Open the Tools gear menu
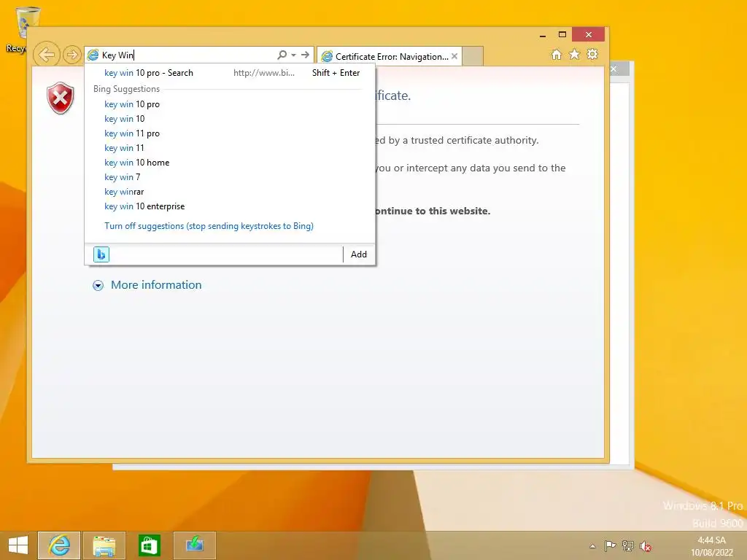 point(592,54)
